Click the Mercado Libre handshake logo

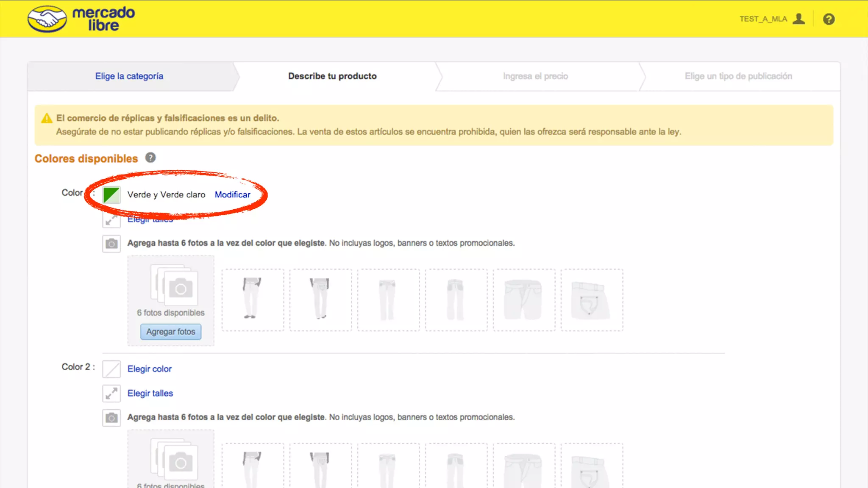coord(47,19)
